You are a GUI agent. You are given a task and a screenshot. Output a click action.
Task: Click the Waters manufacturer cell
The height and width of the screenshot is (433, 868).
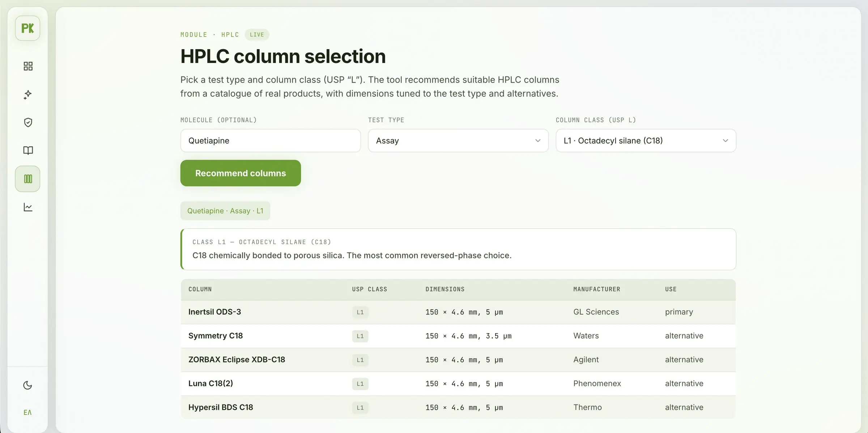[586, 336]
